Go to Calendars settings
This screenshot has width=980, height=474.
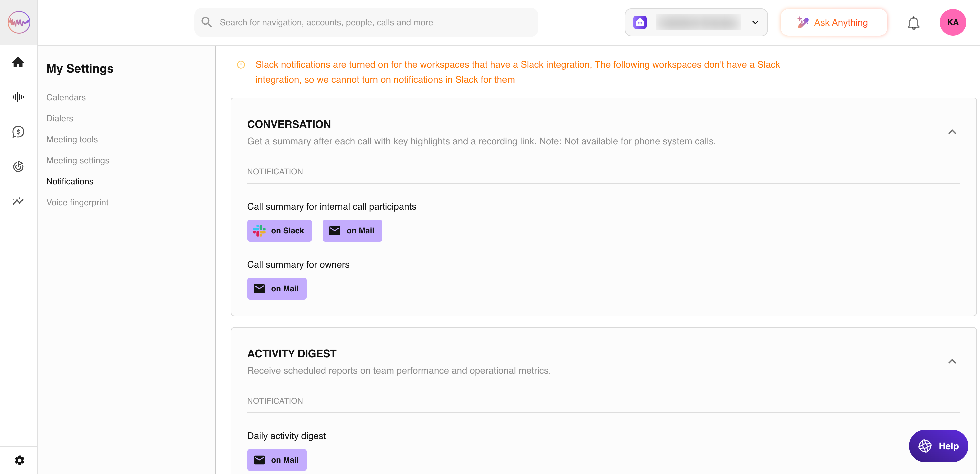66,97
